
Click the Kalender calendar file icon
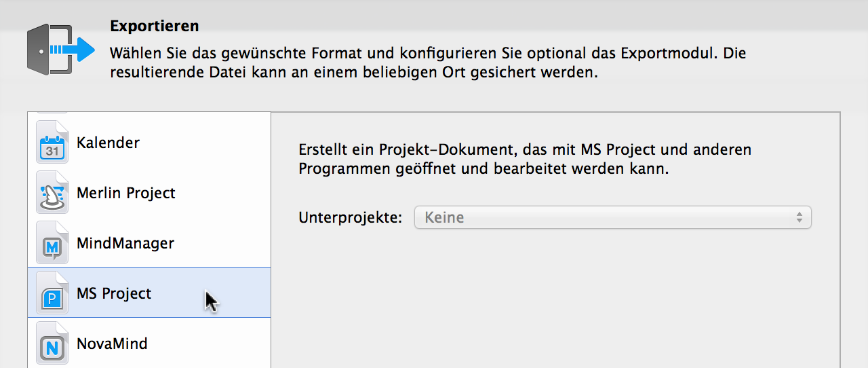coord(52,143)
